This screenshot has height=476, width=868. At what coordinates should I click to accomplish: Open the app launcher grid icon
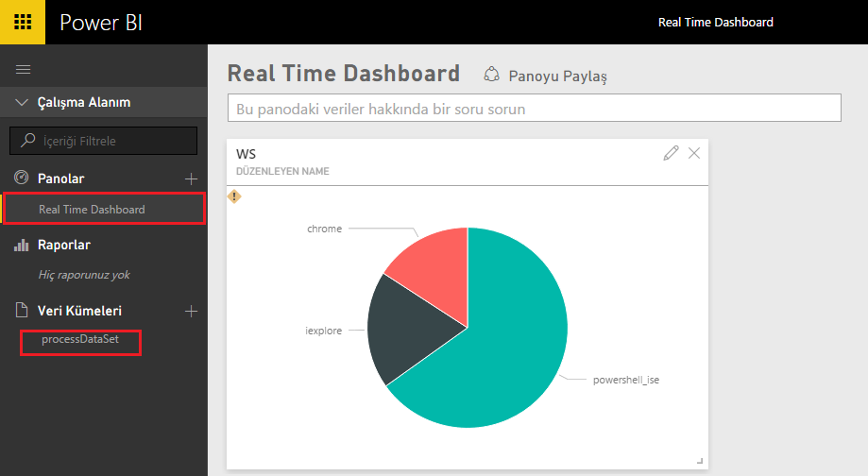tap(23, 22)
